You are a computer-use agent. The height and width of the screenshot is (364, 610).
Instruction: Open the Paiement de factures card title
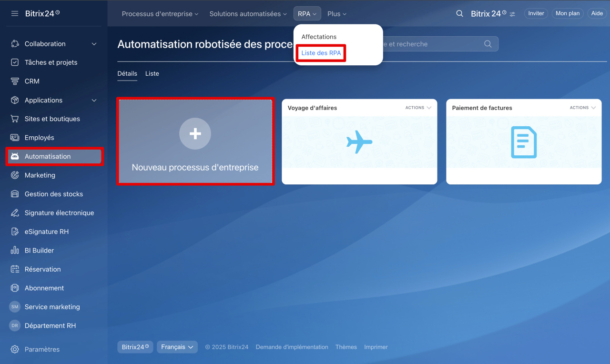482,108
